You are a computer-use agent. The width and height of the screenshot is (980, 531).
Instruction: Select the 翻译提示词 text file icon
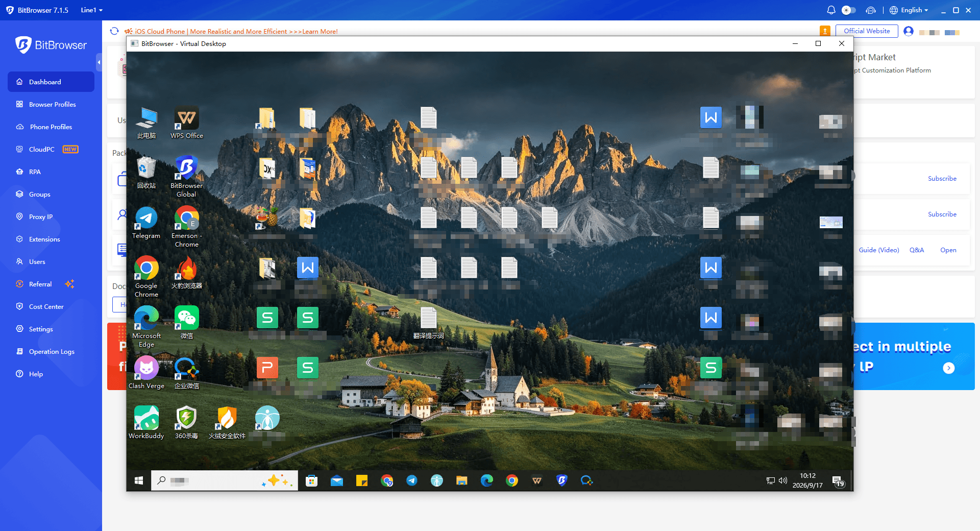[429, 323]
